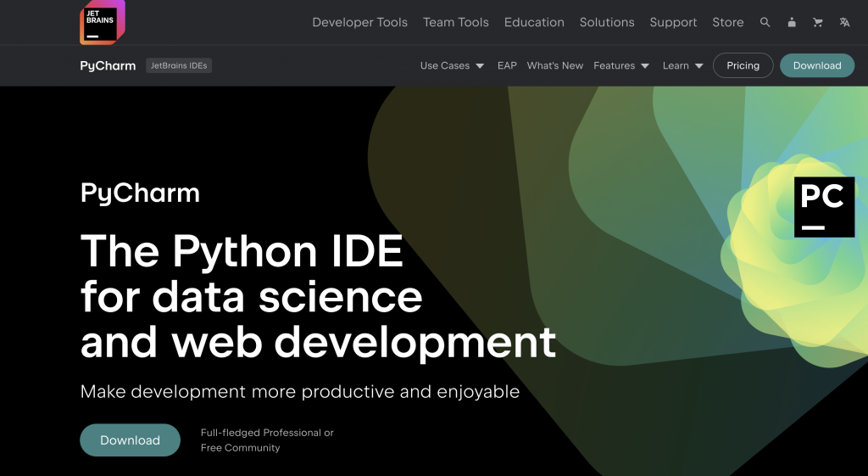Click the large PyCharm hero title

click(x=140, y=194)
